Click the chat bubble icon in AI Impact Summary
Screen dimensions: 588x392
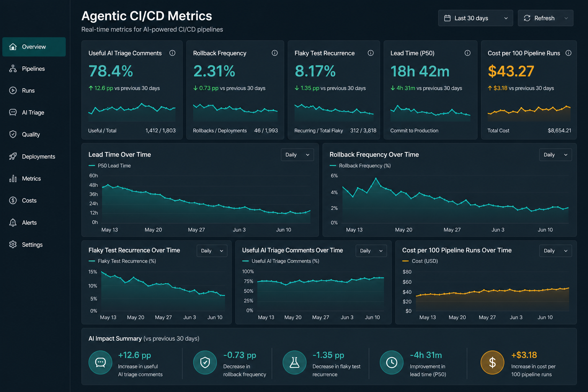point(100,363)
